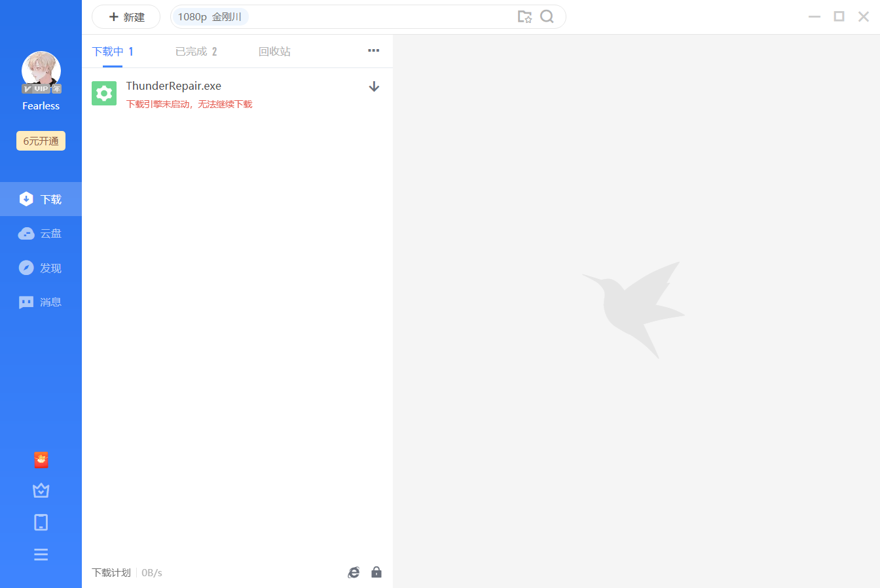The width and height of the screenshot is (880, 588).
Task: Open 消息 messages in the sidebar
Action: coord(41,302)
